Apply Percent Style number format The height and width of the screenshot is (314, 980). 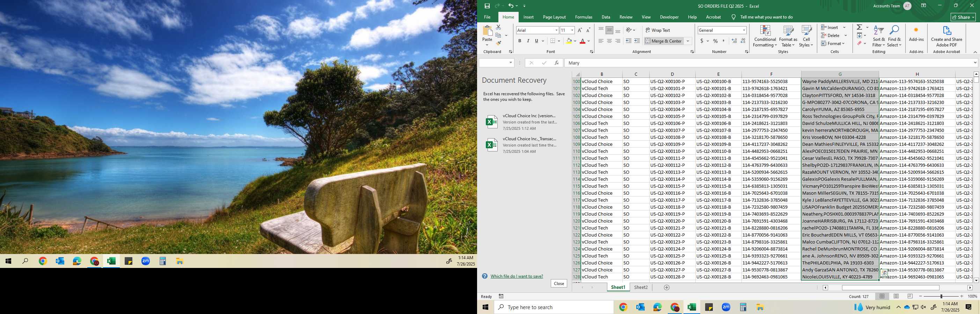point(715,41)
